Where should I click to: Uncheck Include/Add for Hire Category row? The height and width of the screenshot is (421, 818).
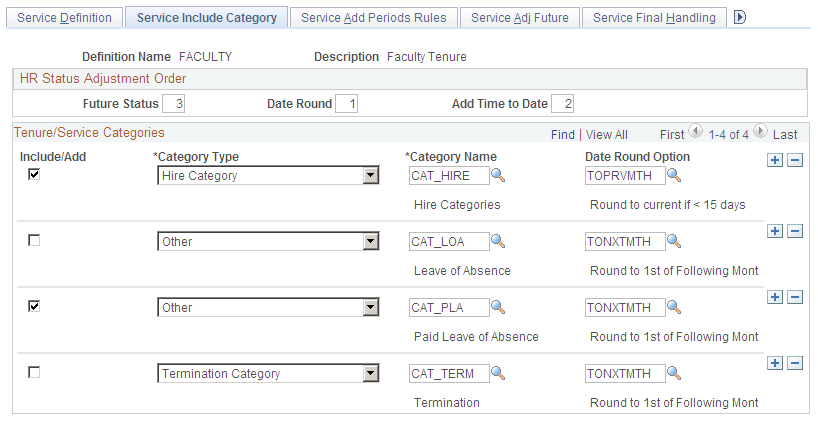(35, 174)
